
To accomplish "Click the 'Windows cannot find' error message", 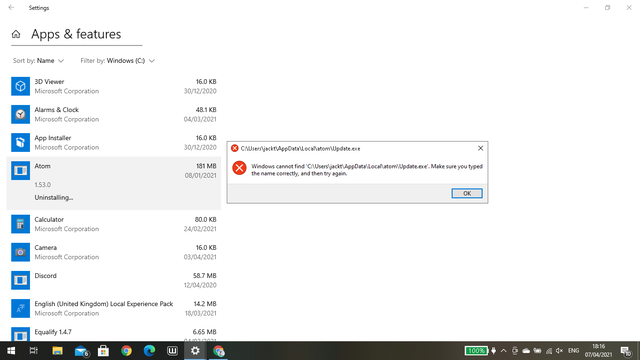I will (x=367, y=170).
